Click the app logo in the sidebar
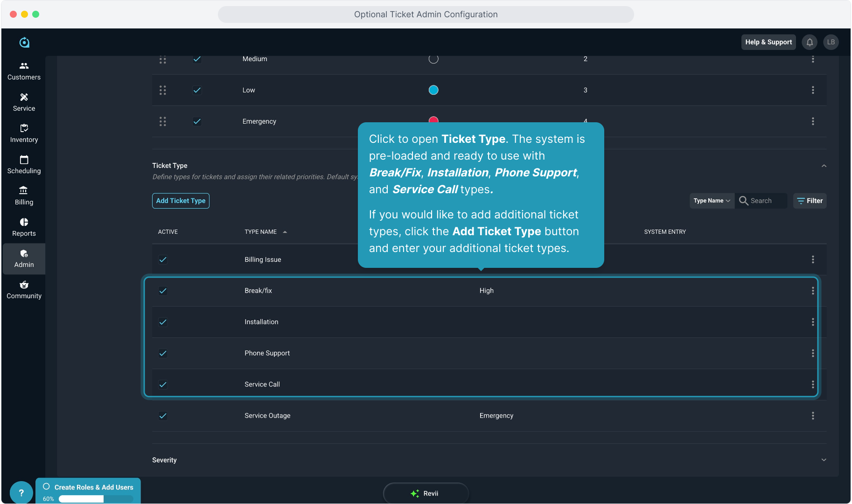The height and width of the screenshot is (504, 852). [24, 42]
